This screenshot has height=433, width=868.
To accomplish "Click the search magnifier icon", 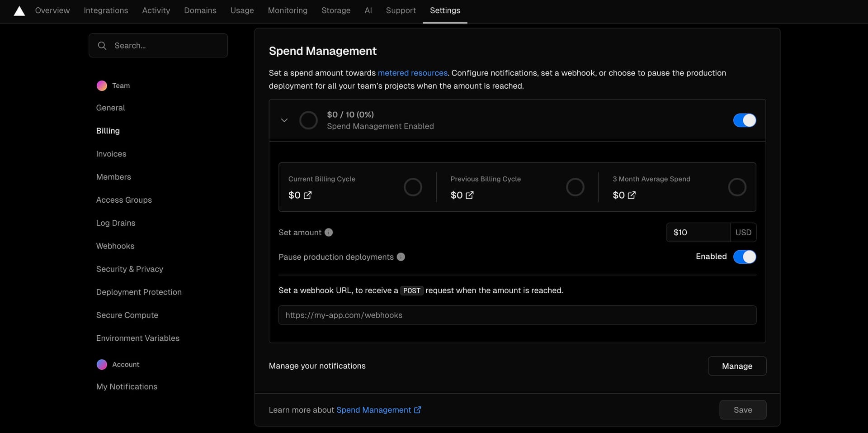I will point(102,45).
